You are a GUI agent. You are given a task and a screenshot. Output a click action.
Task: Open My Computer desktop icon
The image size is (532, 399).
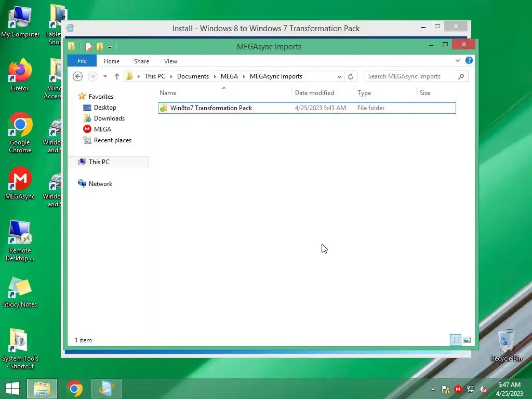click(20, 21)
